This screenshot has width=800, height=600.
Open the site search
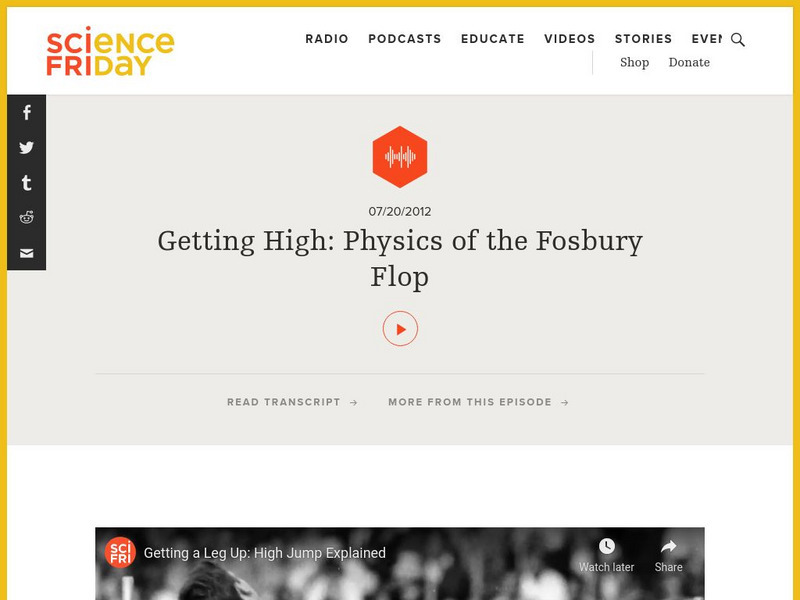coord(738,41)
